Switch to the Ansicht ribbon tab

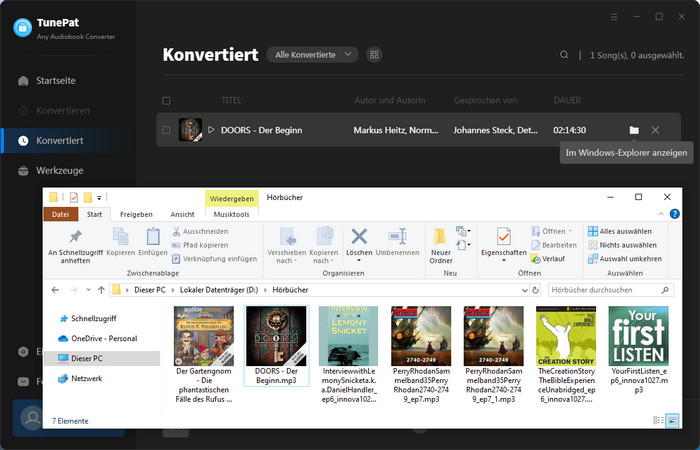(183, 214)
